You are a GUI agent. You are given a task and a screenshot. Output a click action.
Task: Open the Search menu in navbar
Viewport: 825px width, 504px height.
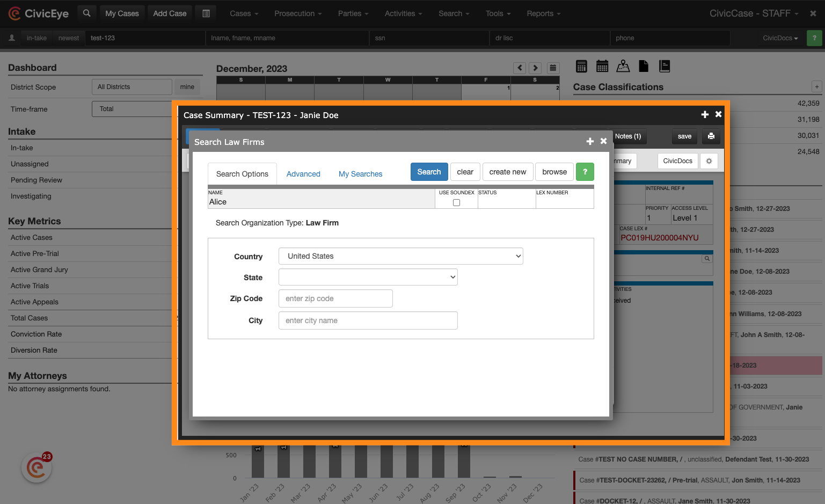point(454,13)
